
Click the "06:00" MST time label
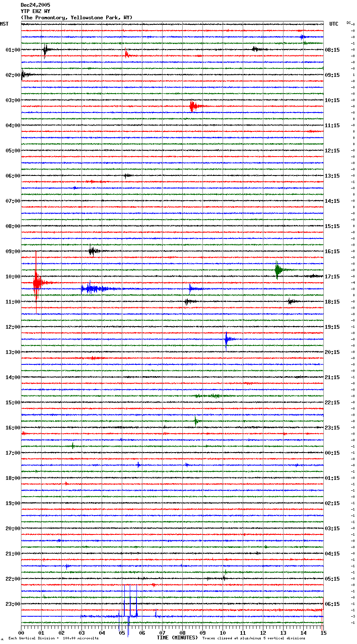click(x=13, y=176)
